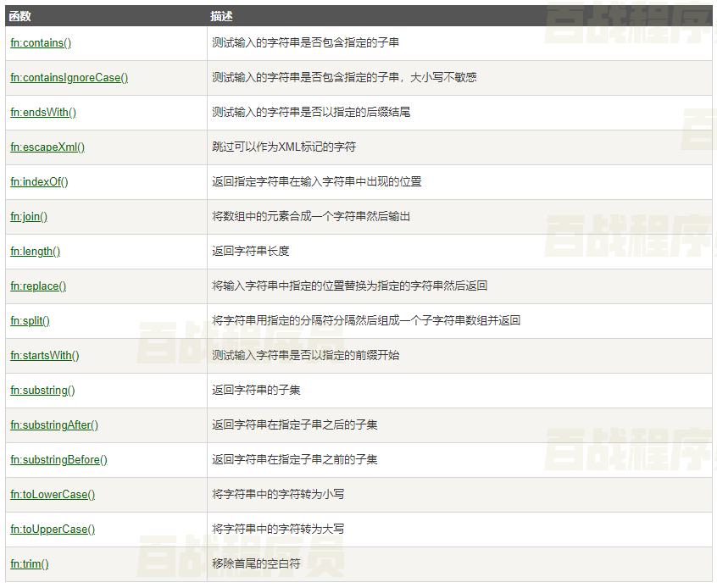The width and height of the screenshot is (717, 588).
Task: Open the fn:substring() function link
Action: tap(42, 390)
